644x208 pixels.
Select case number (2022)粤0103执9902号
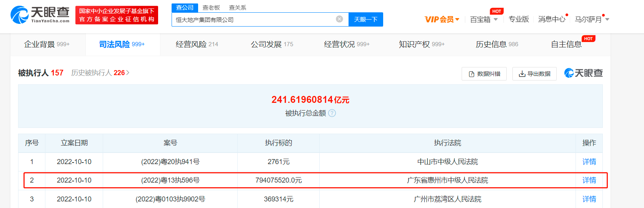click(x=170, y=199)
